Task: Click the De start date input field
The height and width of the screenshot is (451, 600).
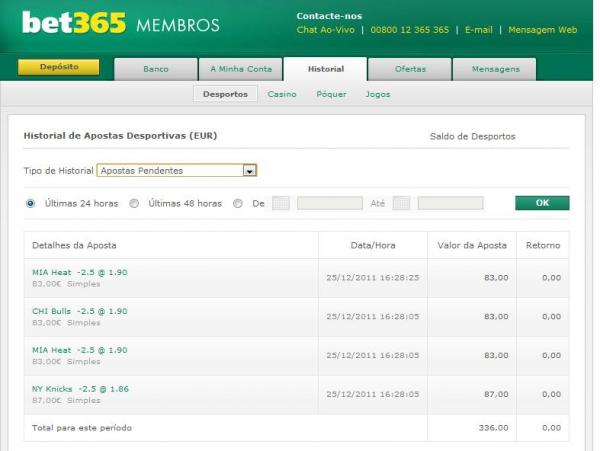Action: [329, 203]
